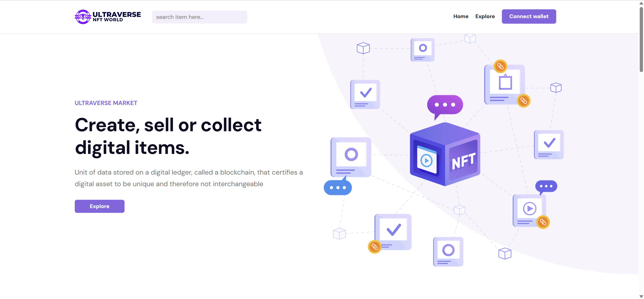Viewport: 644px width, 299px height.
Task: Click the checkmark card near top left of illustration
Action: [x=365, y=94]
